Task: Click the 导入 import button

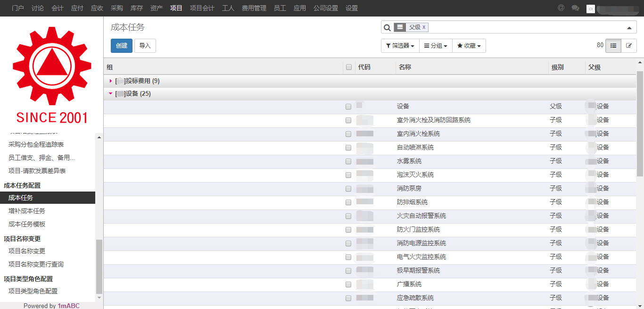Action: point(145,46)
